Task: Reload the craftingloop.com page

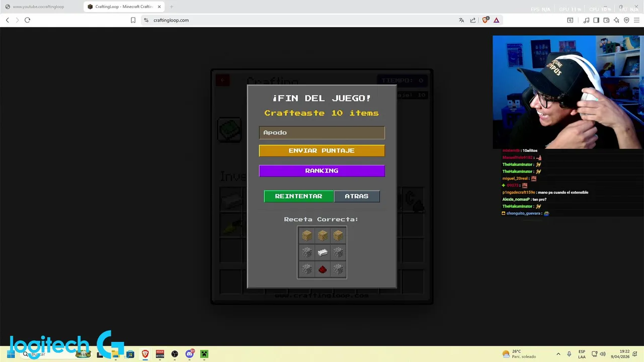Action: pyautogui.click(x=27, y=20)
